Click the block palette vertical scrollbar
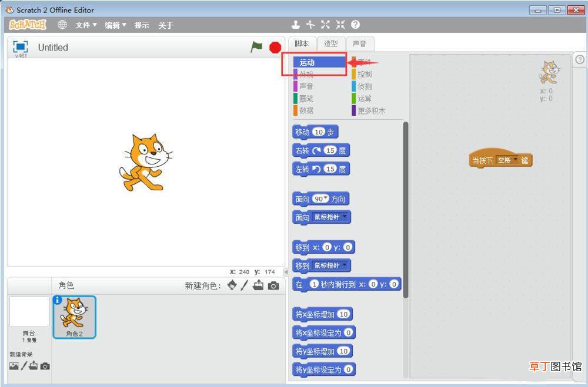588x387 pixels. [x=405, y=210]
